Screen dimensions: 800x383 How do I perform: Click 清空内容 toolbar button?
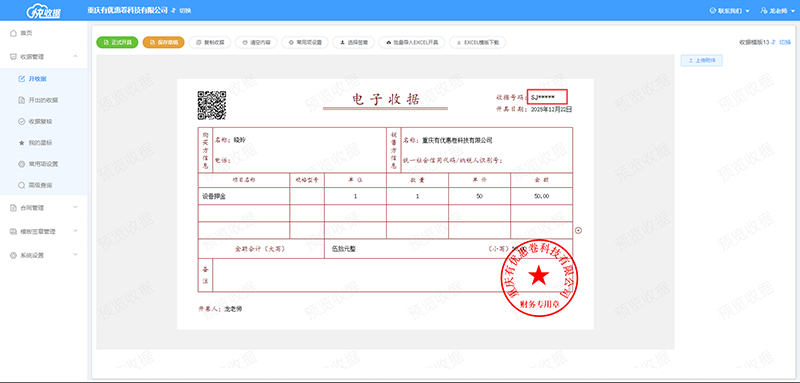[256, 42]
